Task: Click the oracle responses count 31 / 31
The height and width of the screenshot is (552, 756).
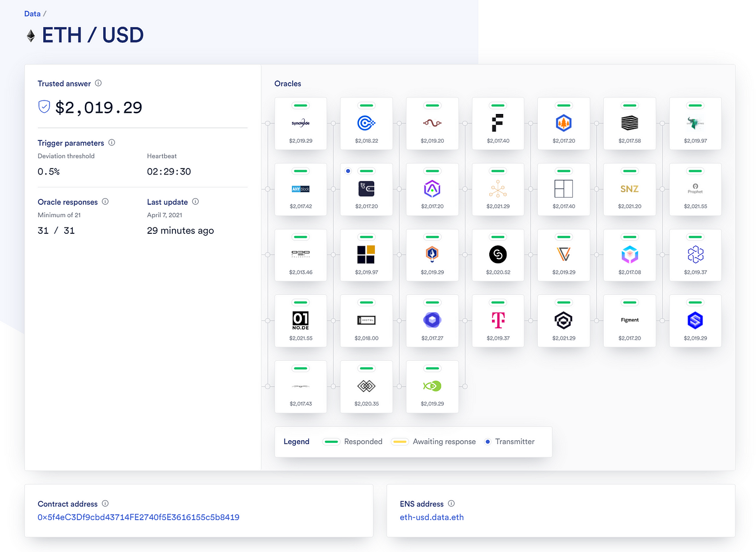Action: 56,231
